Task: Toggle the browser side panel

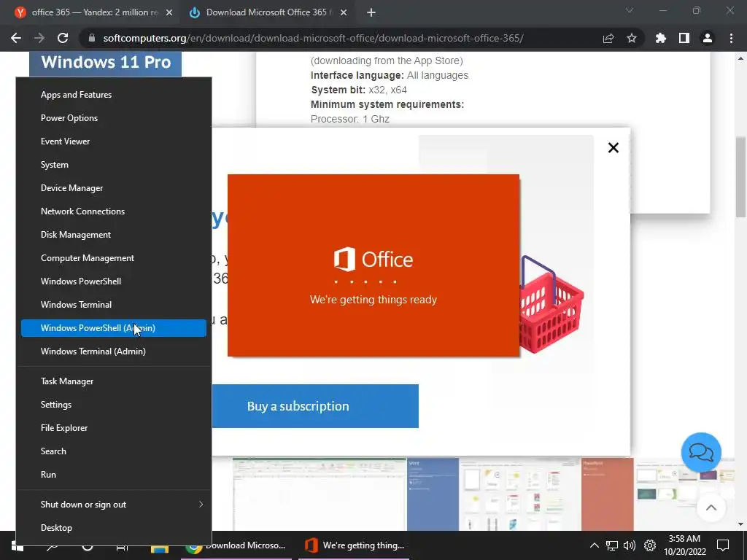Action: click(x=684, y=38)
